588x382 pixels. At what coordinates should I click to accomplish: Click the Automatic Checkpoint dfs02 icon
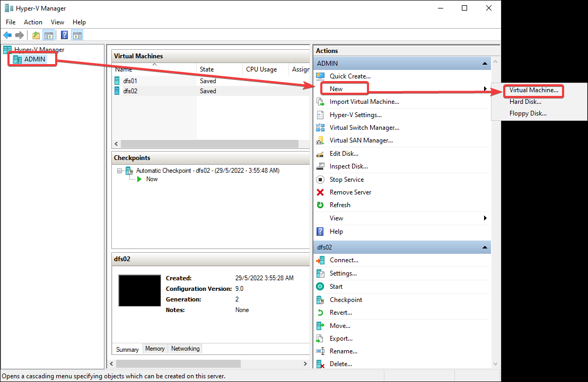(x=129, y=171)
